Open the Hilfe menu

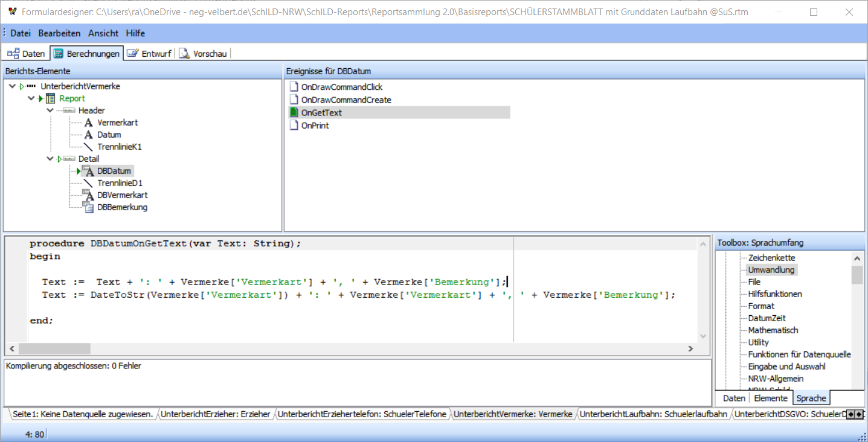coord(135,33)
